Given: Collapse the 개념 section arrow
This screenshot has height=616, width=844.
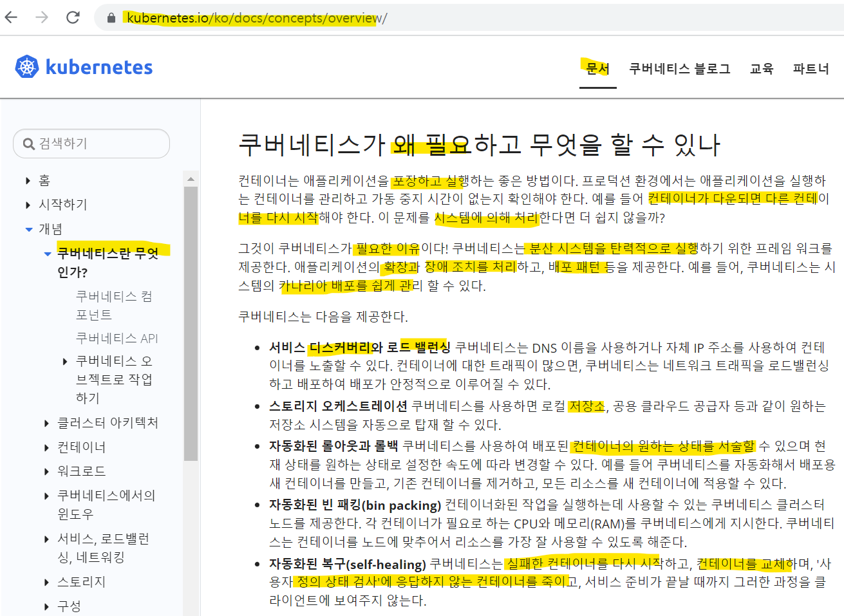Looking at the screenshot, I should pos(28,229).
